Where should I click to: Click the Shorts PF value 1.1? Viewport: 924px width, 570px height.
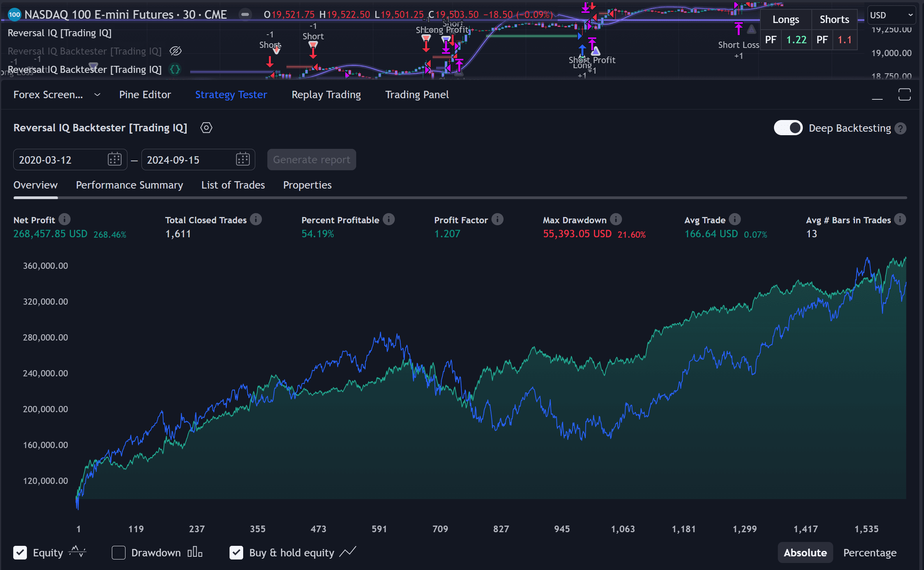tap(844, 40)
